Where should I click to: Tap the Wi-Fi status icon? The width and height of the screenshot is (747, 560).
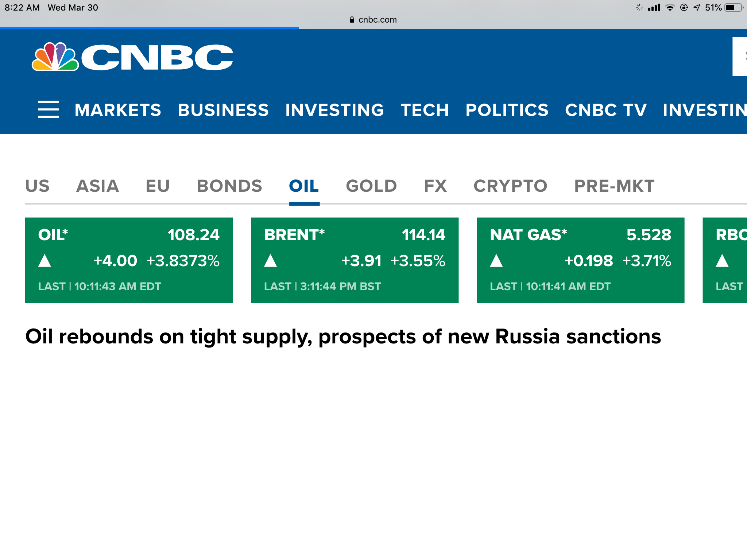[670, 8]
